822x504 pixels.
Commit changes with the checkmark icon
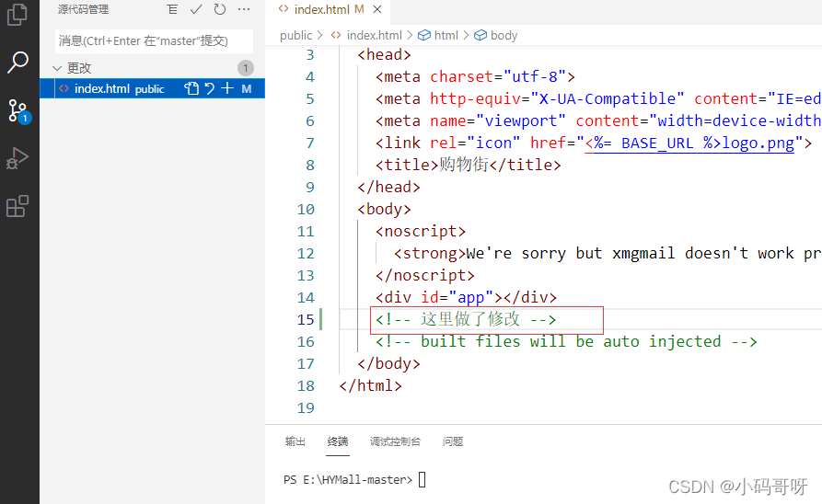[196, 9]
